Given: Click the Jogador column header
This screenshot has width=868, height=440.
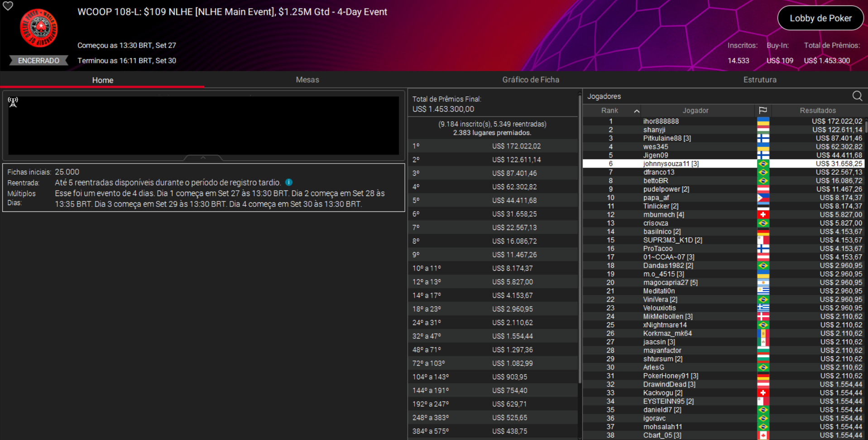Looking at the screenshot, I should coord(695,110).
